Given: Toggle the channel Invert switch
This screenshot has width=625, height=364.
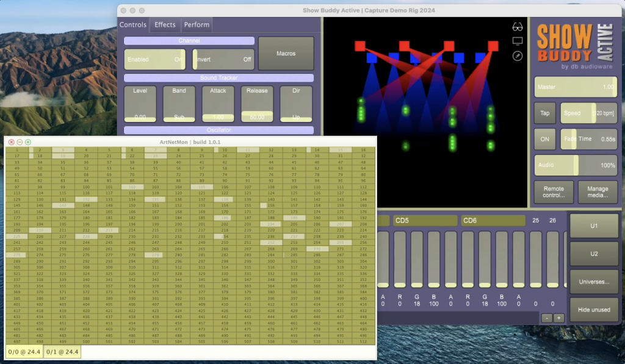Looking at the screenshot, I should 223,59.
